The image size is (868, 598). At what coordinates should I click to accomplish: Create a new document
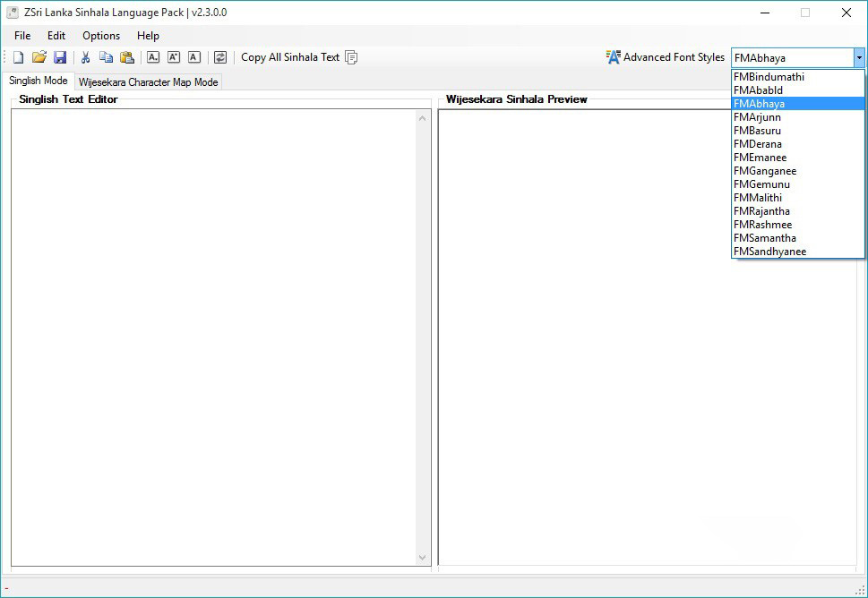(18, 56)
